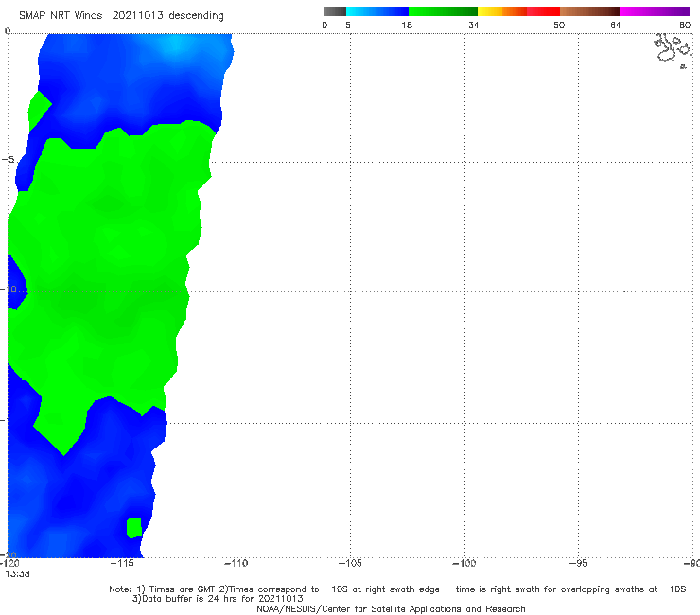Click the yellow-orange segment of the color bar

502,11
